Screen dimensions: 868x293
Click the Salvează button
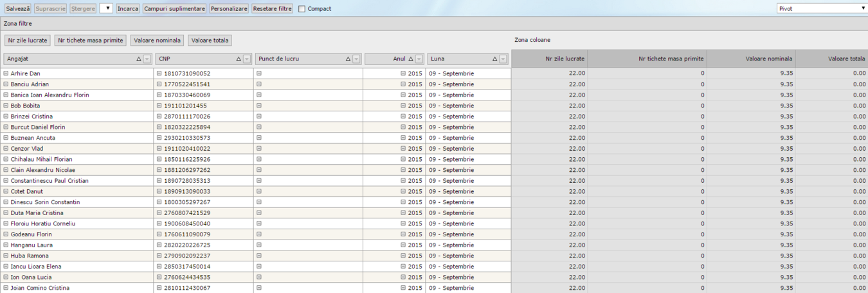click(x=17, y=9)
